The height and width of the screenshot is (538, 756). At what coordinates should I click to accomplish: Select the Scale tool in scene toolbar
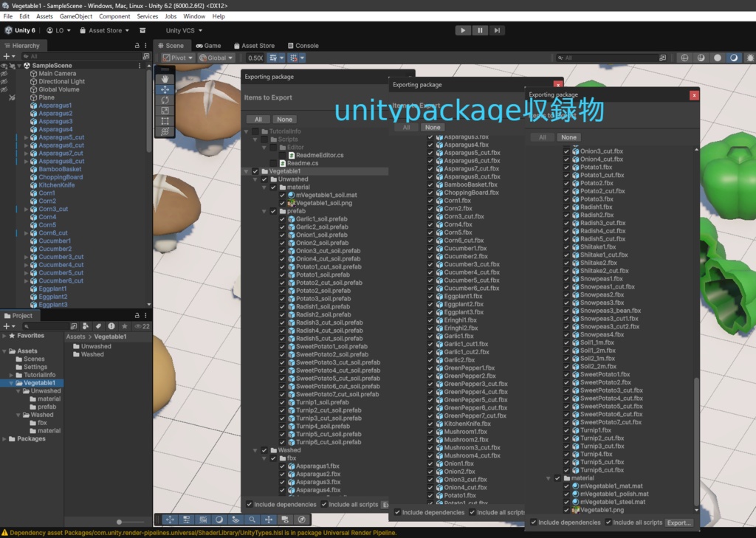pyautogui.click(x=165, y=111)
